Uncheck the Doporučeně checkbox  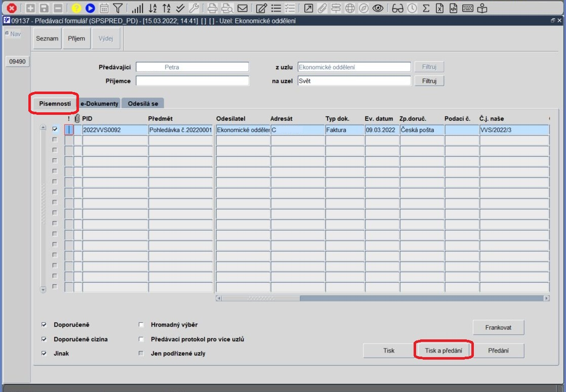click(x=44, y=325)
